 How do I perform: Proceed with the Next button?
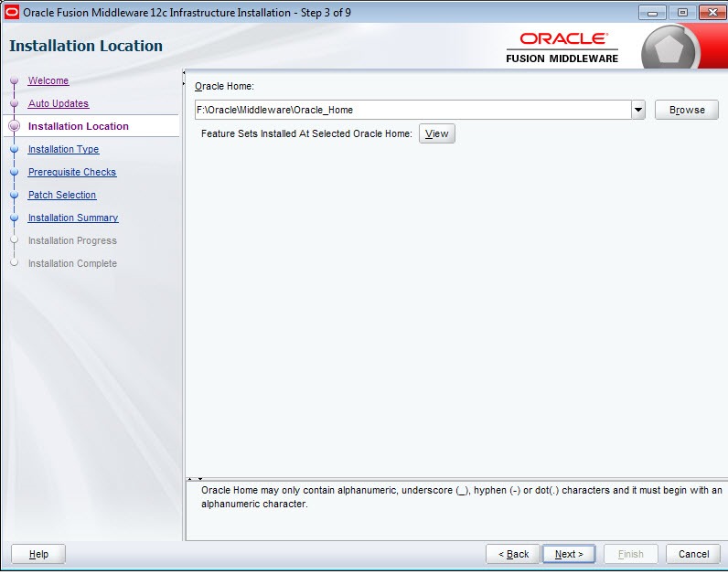(x=569, y=554)
